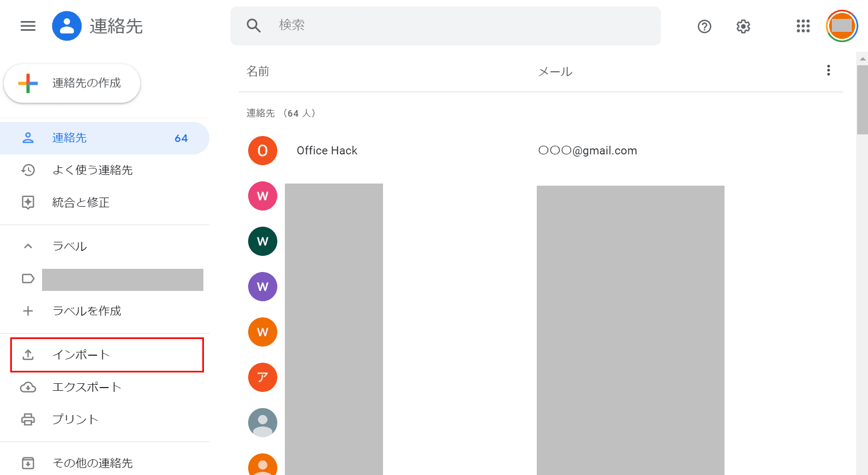Select the ア contact avatar
Screen dimensions: 868x475
coord(263,377)
